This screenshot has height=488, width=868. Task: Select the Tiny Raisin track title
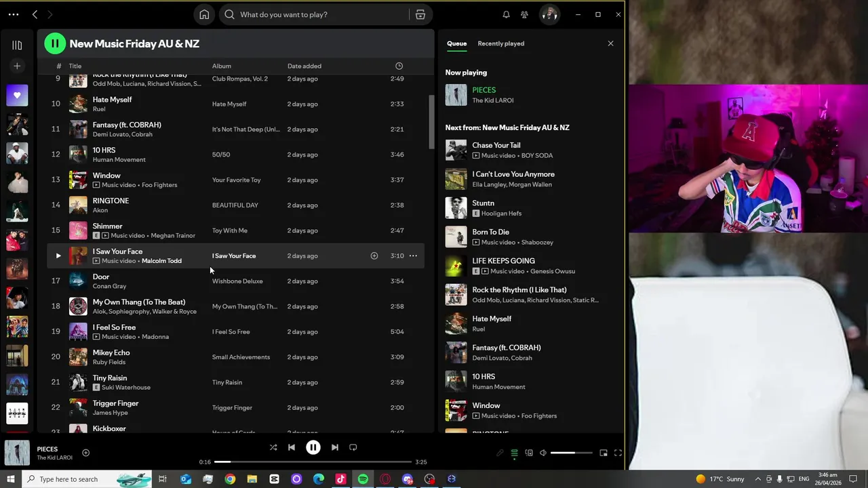point(110,378)
